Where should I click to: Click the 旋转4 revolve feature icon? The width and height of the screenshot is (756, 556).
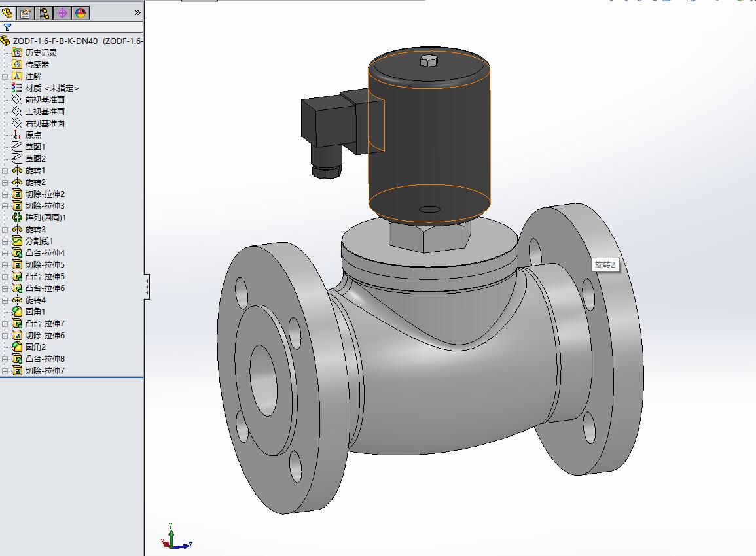tap(17, 300)
